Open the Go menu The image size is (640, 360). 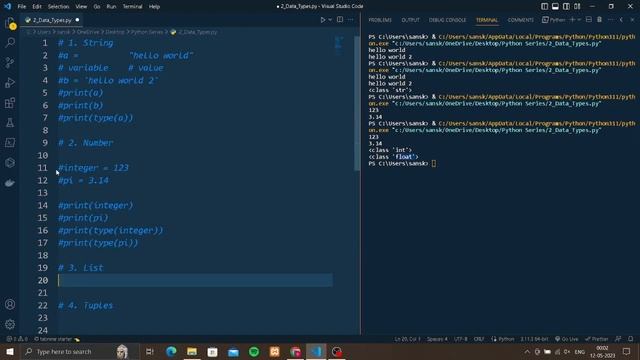97,7
